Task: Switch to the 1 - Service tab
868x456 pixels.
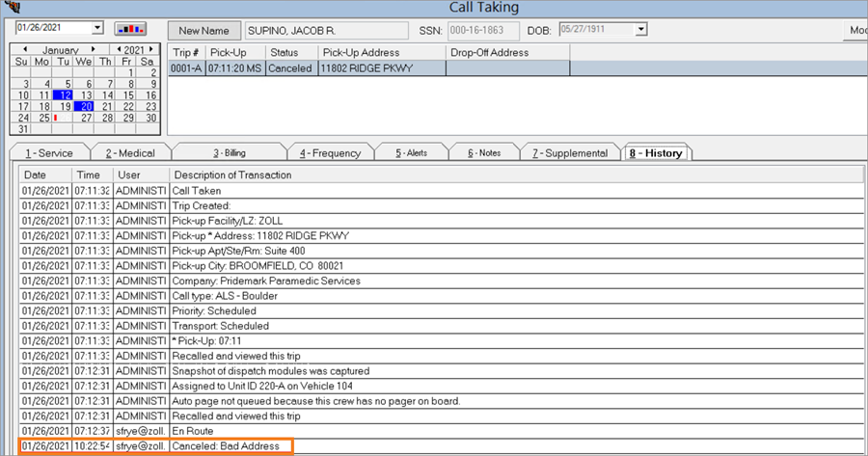Action: point(49,152)
